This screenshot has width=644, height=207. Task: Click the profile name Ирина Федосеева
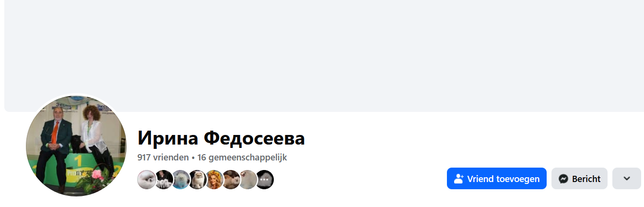[221, 138]
